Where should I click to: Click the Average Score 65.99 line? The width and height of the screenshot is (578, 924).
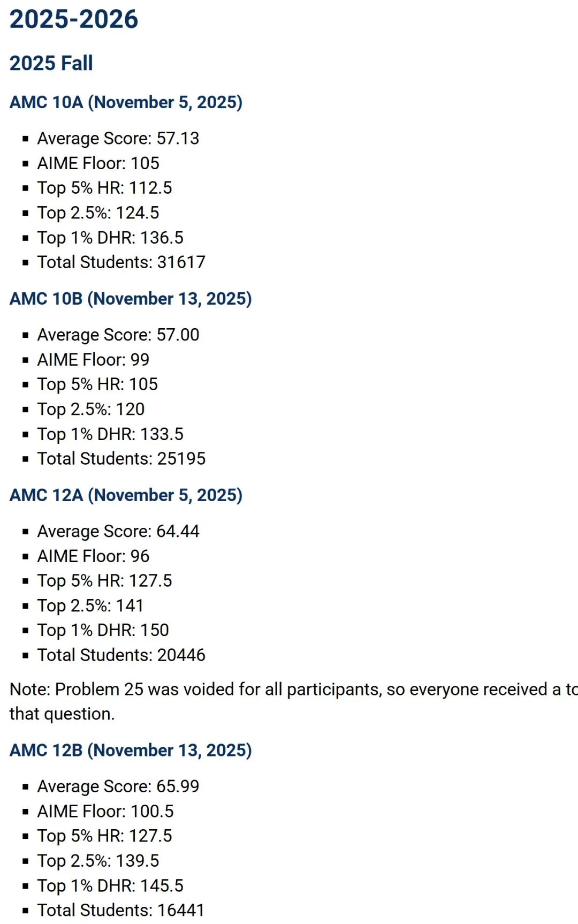118,787
